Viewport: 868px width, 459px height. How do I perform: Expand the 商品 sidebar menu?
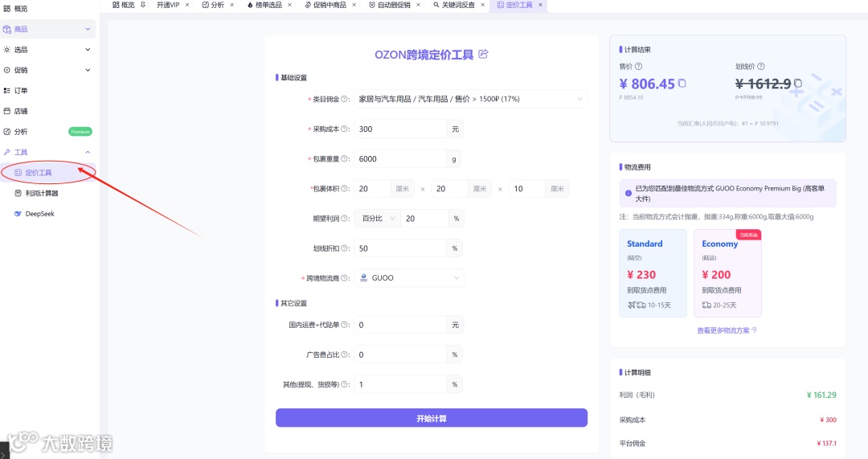point(47,29)
